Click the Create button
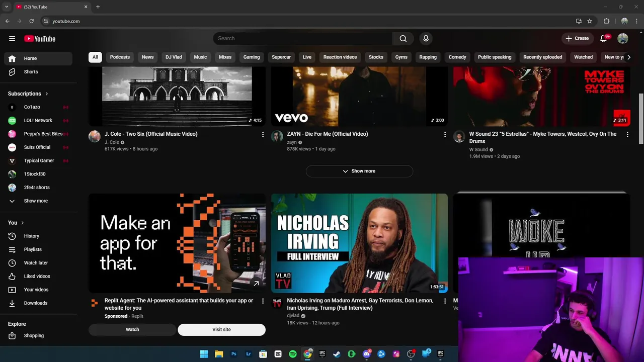The height and width of the screenshot is (362, 644). click(577, 38)
